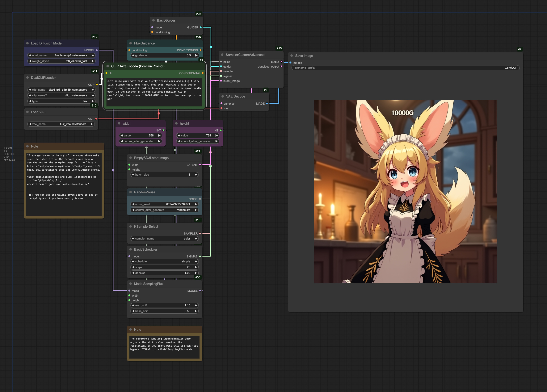Click the IMAGE output dot on VAE Decode

pos(267,103)
